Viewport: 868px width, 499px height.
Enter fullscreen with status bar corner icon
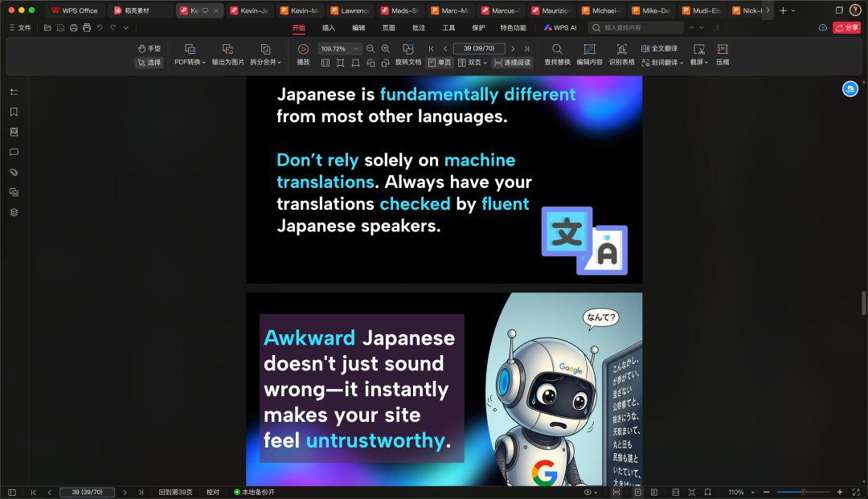tap(857, 492)
